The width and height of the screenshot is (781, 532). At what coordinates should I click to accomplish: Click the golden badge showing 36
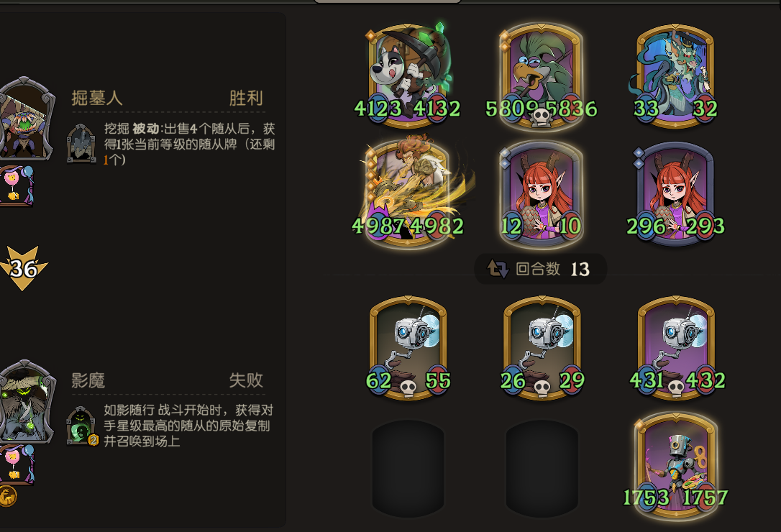pos(23,268)
